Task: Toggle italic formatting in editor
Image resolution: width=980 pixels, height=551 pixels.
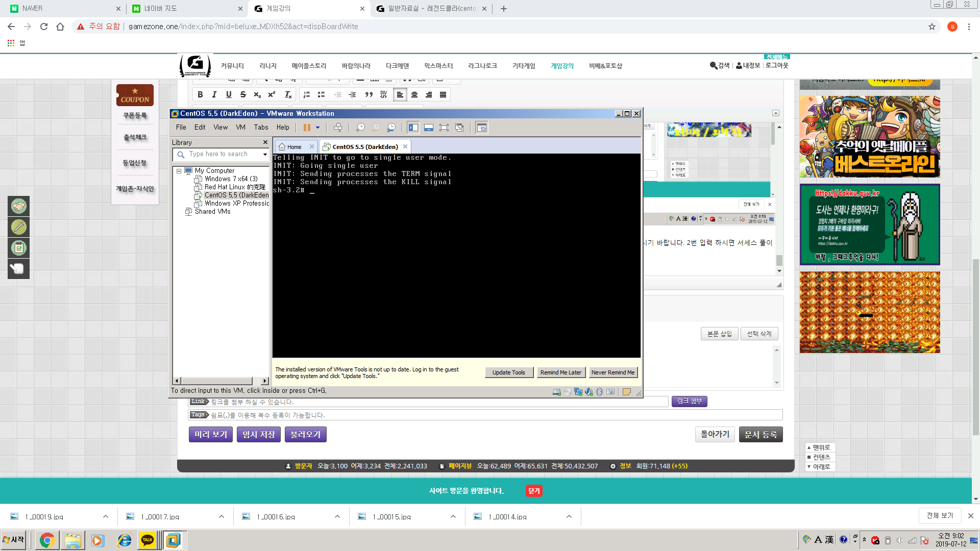Action: click(x=214, y=94)
